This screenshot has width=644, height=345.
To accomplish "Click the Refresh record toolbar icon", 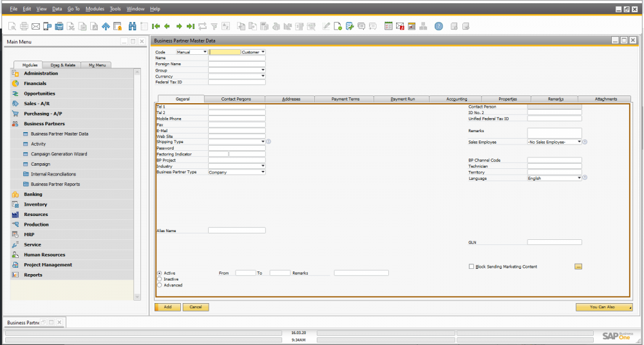I will (202, 26).
